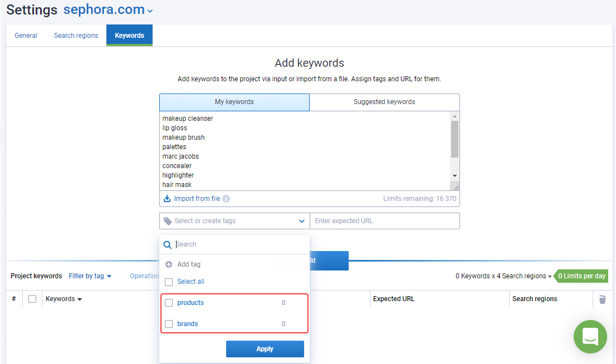Click the magnifier icon in the tag search
The image size is (616, 364).
click(167, 245)
